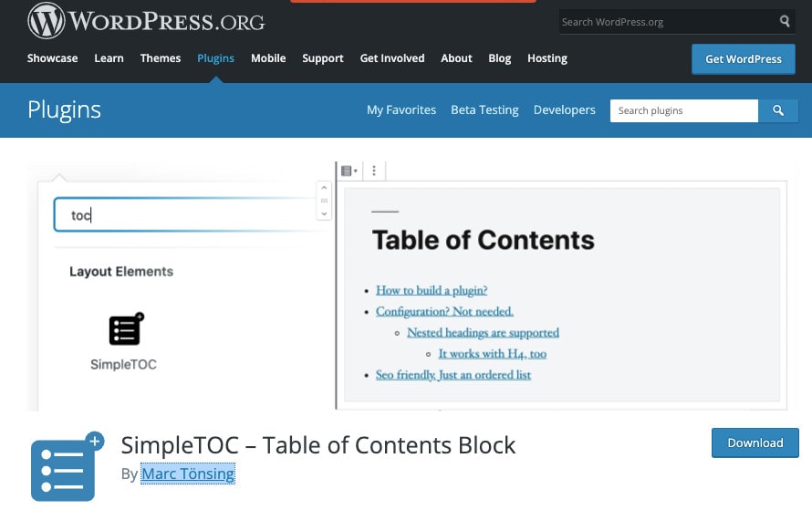Image resolution: width=812 pixels, height=531 pixels.
Task: Click the SimpleTOC plugin logo icon
Action: click(x=67, y=466)
